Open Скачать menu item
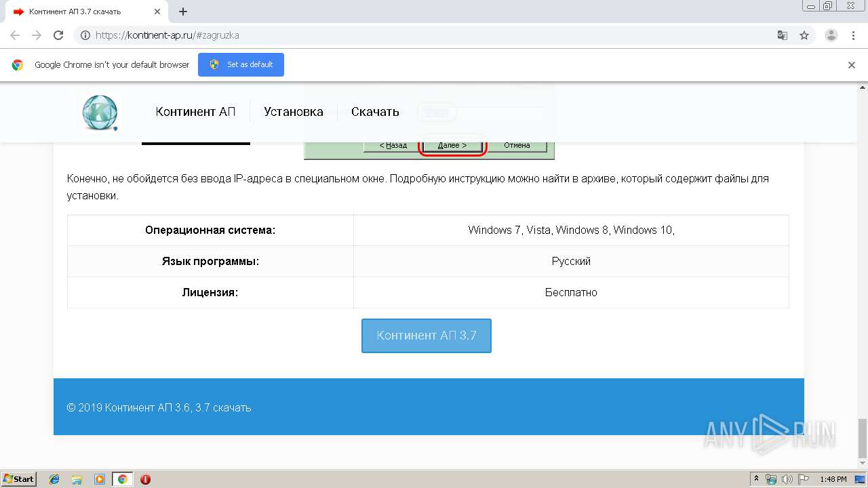Screen dimensions: 868x488 click(375, 112)
